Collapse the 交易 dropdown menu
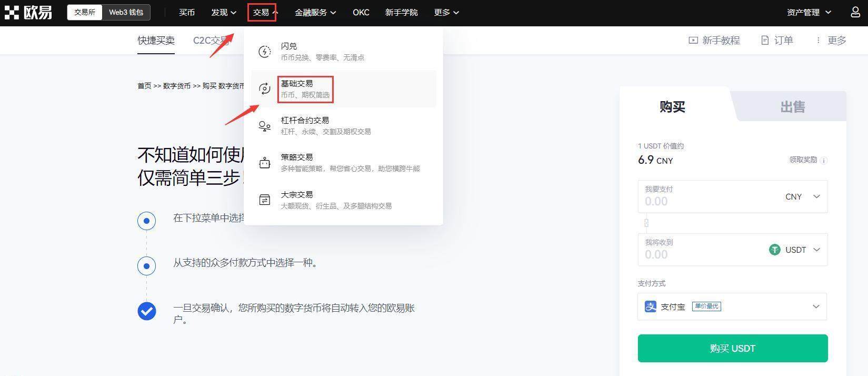The image size is (868, 376). [x=265, y=12]
